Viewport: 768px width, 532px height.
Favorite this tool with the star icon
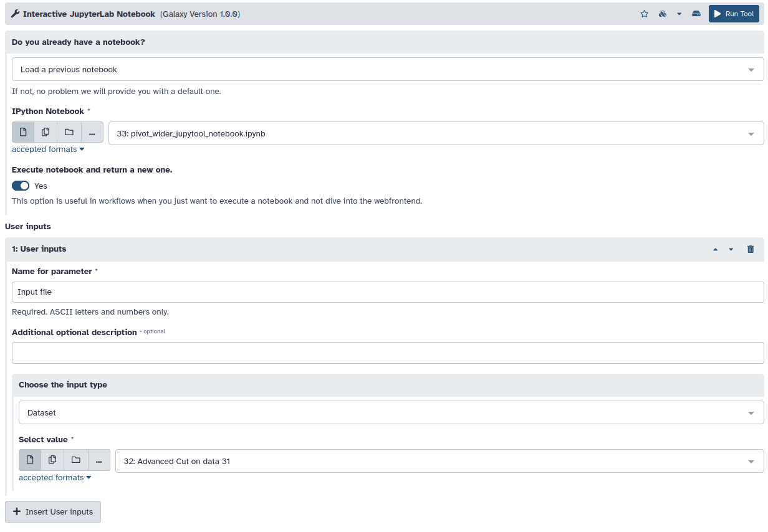645,14
